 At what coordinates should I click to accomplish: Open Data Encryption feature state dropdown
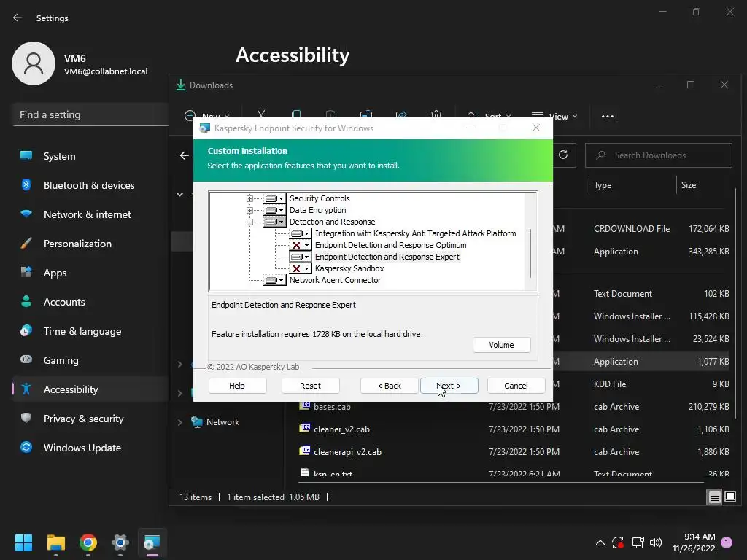(274, 210)
